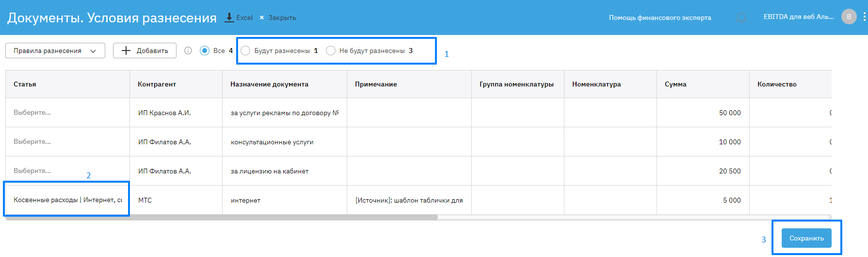Click the user avatar with letter B

pyautogui.click(x=849, y=17)
